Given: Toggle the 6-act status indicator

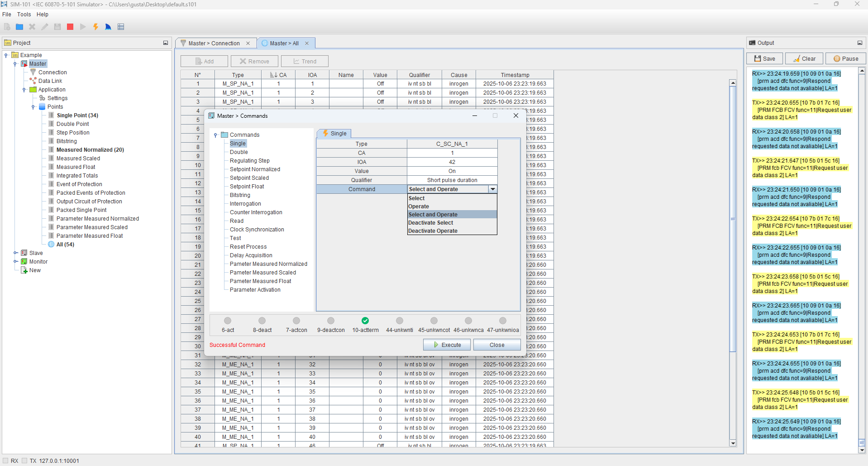Looking at the screenshot, I should (x=228, y=321).
